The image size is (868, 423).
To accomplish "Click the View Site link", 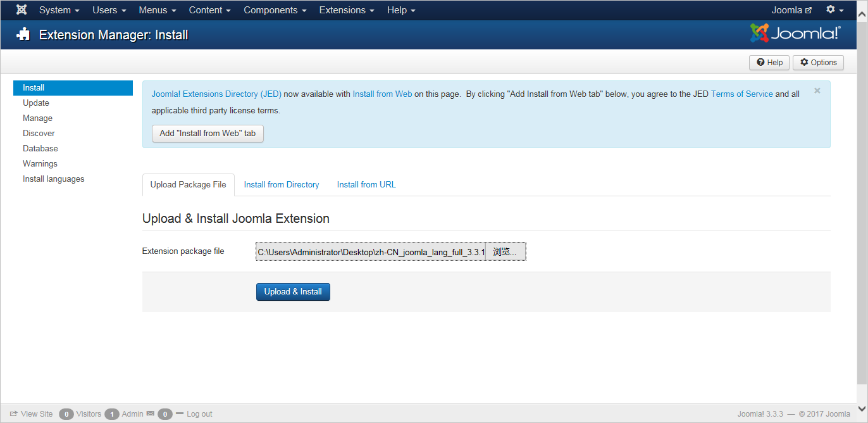I will click(32, 414).
